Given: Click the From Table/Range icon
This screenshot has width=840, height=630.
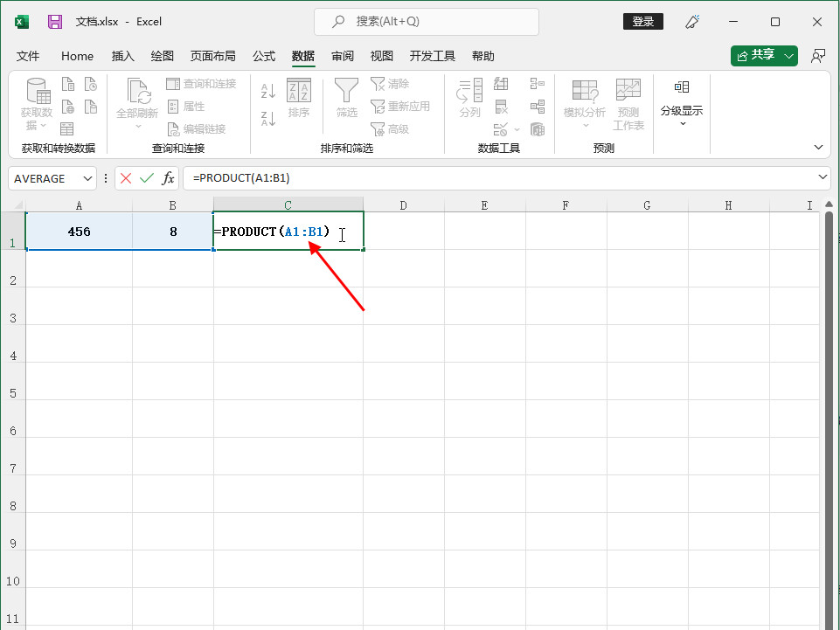Looking at the screenshot, I should [x=67, y=129].
